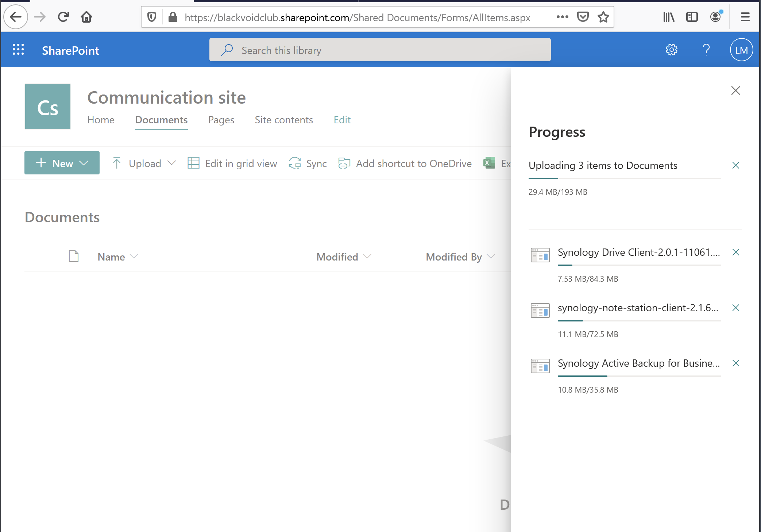Reload the page with the refresh icon
This screenshot has height=532, width=761.
pos(63,17)
